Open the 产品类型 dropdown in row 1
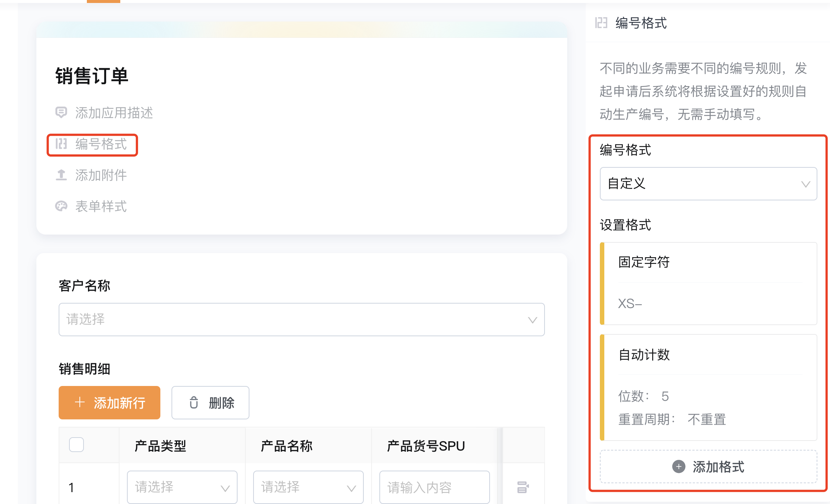This screenshot has width=830, height=504. [182, 487]
